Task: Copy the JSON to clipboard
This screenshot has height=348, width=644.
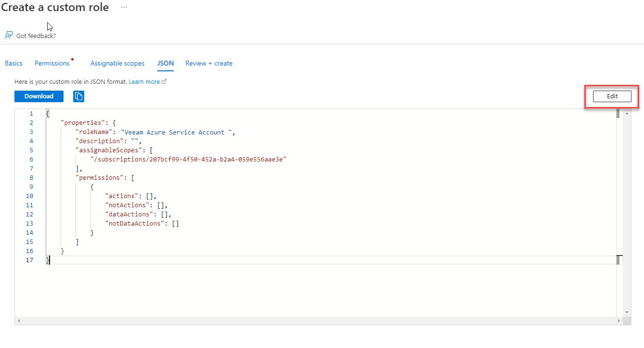Action: [x=78, y=96]
